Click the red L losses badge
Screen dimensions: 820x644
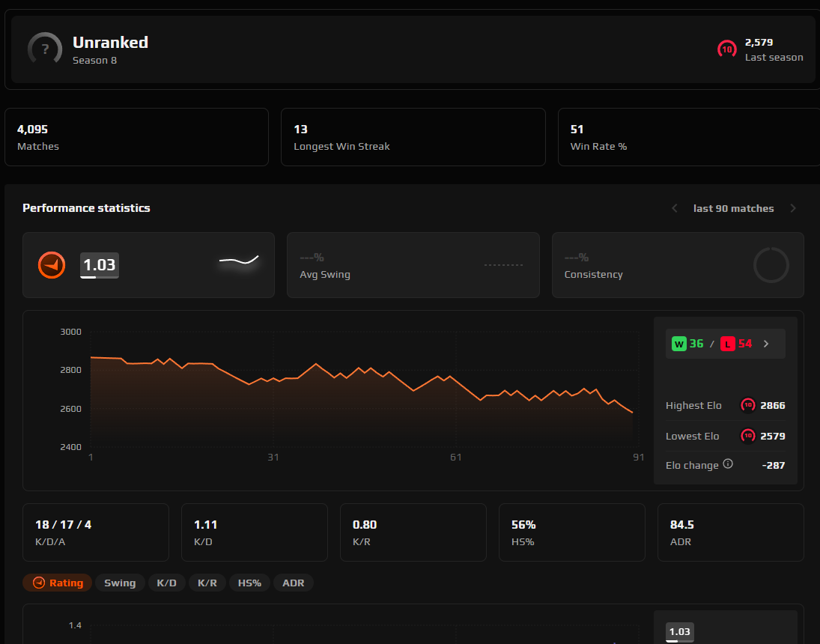(727, 344)
